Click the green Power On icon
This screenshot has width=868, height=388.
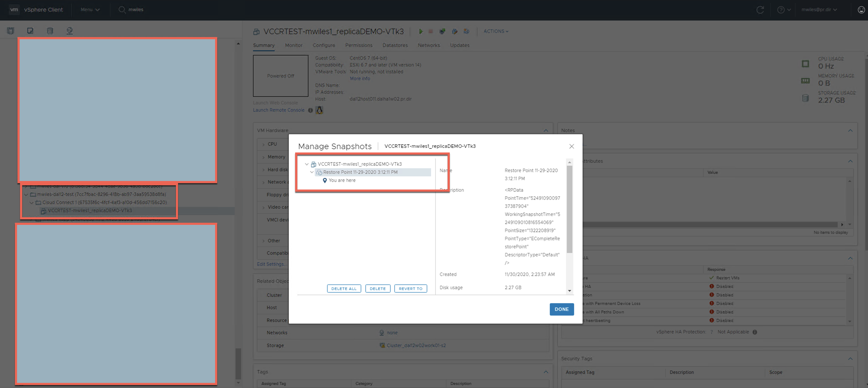421,31
